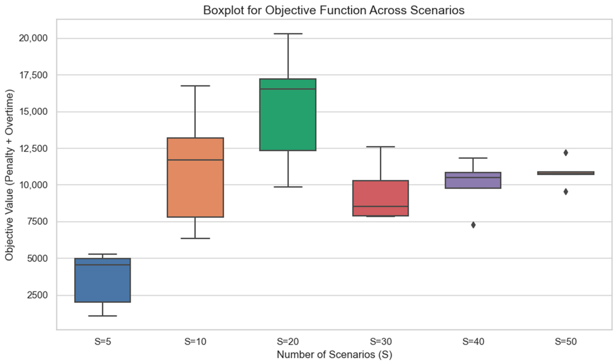Click the top whisker cap of S=20

(288, 34)
